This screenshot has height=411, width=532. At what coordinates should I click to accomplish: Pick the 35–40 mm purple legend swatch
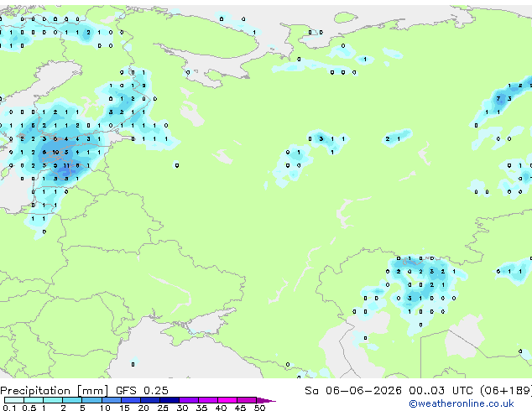tap(208, 400)
